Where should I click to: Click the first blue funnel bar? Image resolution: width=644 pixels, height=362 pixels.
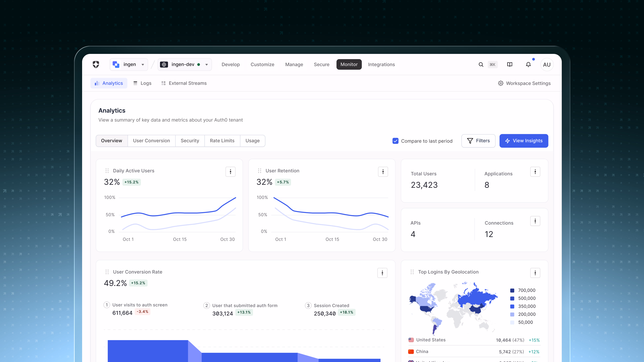point(148,351)
